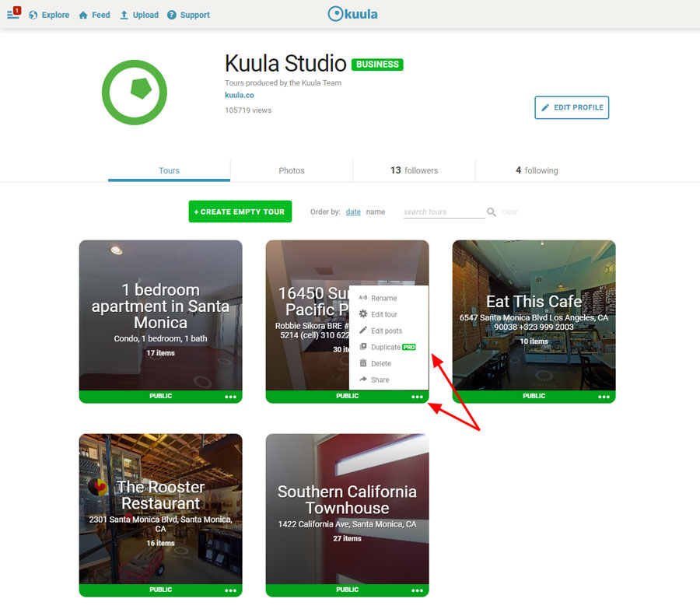Screen dimensions: 700x616
Task: Click PUBLIC label on The Rooster Restaurant
Action: (x=161, y=590)
